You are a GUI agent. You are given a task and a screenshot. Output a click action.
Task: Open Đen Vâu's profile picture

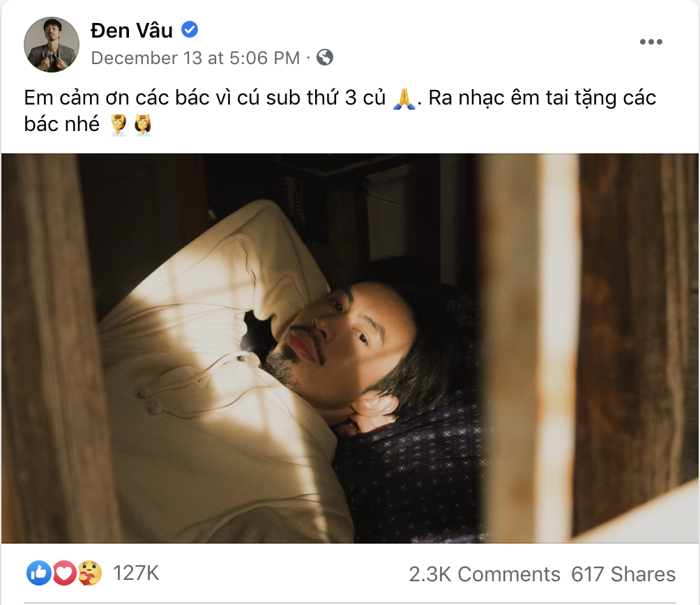tap(52, 45)
